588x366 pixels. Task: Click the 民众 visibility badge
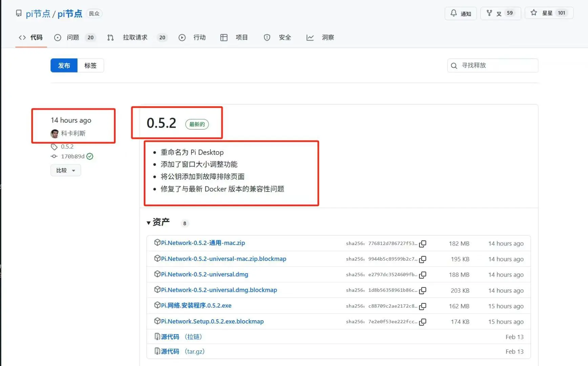coord(94,14)
